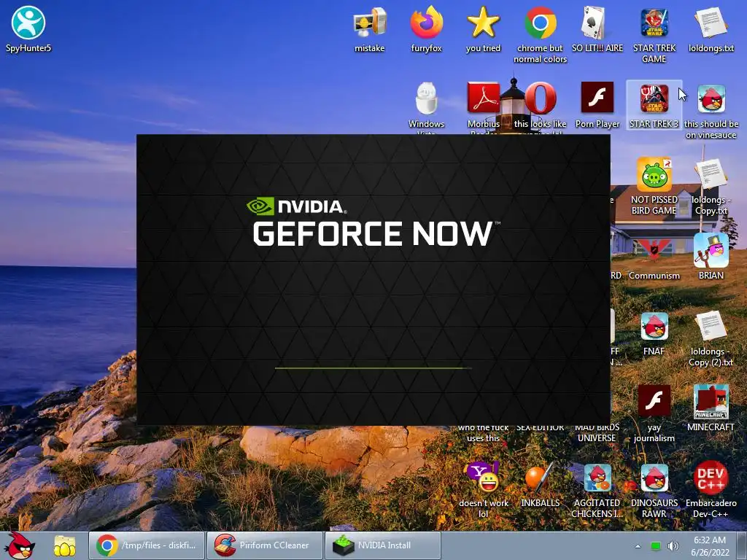Select the loldongs.txt file icon

[x=711, y=29]
